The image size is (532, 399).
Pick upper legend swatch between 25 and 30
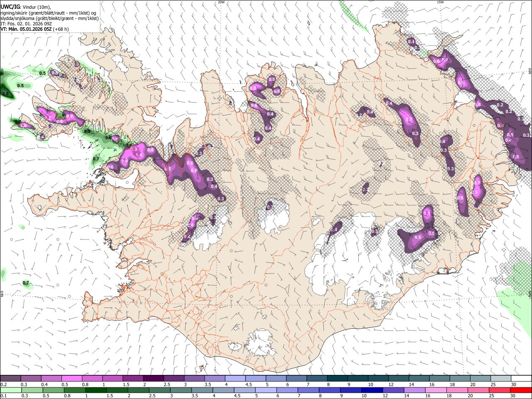click(x=501, y=379)
